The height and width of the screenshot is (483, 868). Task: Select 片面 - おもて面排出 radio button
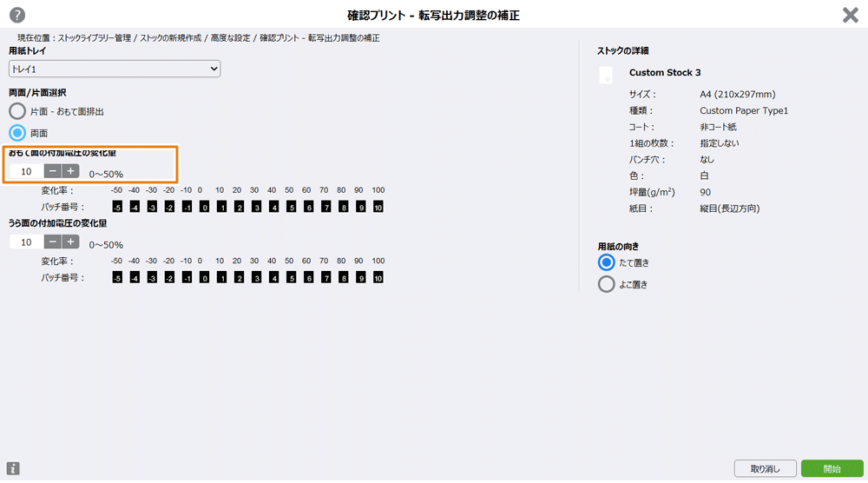(17, 111)
